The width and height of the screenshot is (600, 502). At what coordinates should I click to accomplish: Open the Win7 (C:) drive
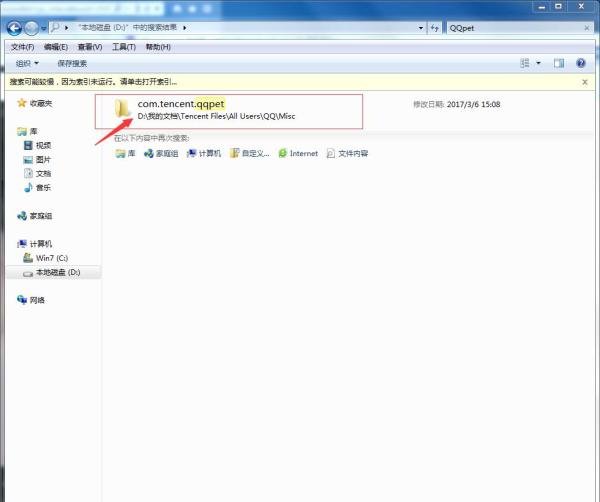point(52,258)
